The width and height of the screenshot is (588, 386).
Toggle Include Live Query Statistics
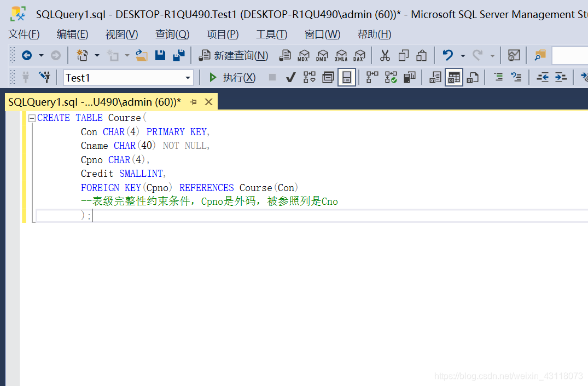[391, 78]
